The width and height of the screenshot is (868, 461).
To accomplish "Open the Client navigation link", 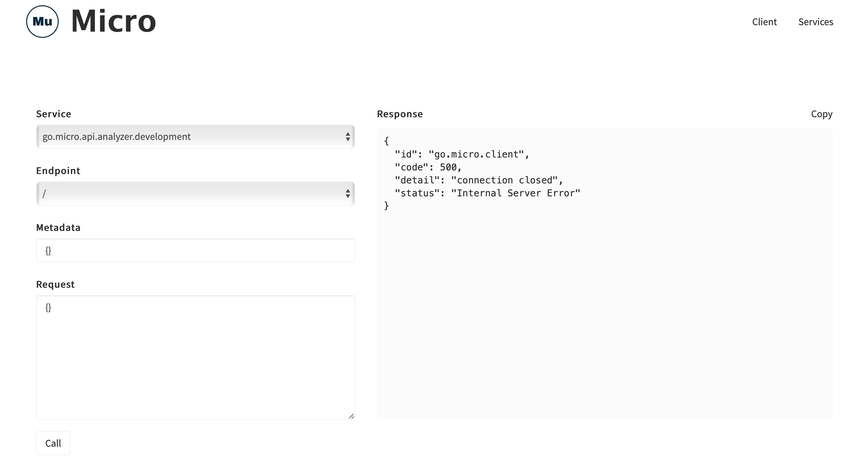I will click(764, 22).
